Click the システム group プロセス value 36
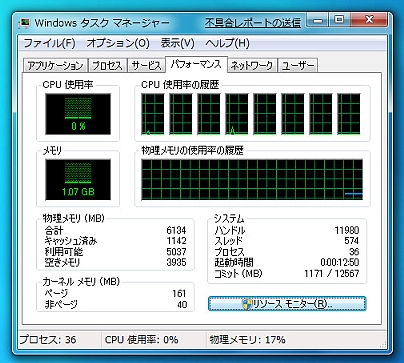 [354, 252]
